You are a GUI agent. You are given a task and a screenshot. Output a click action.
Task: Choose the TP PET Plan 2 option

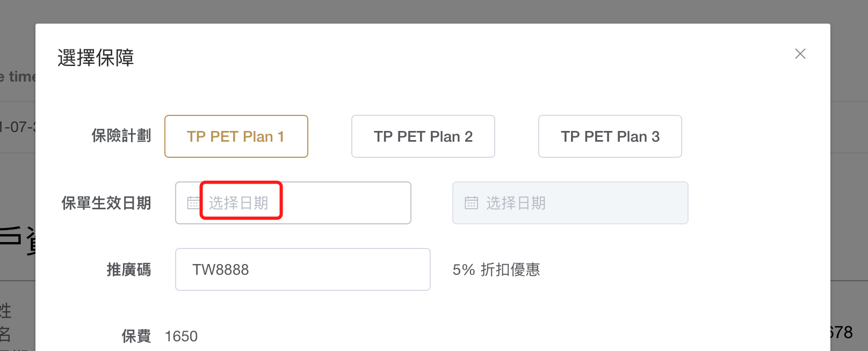point(423,136)
